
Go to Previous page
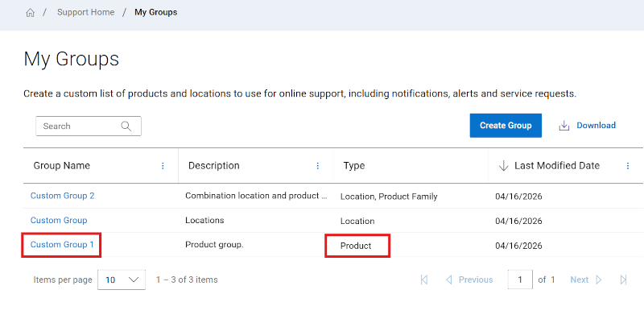pos(469,280)
